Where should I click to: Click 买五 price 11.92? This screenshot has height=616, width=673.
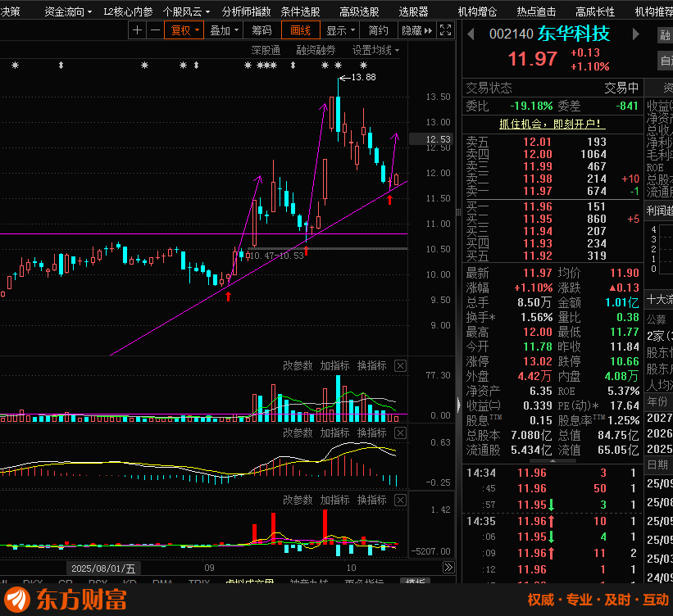point(538,256)
